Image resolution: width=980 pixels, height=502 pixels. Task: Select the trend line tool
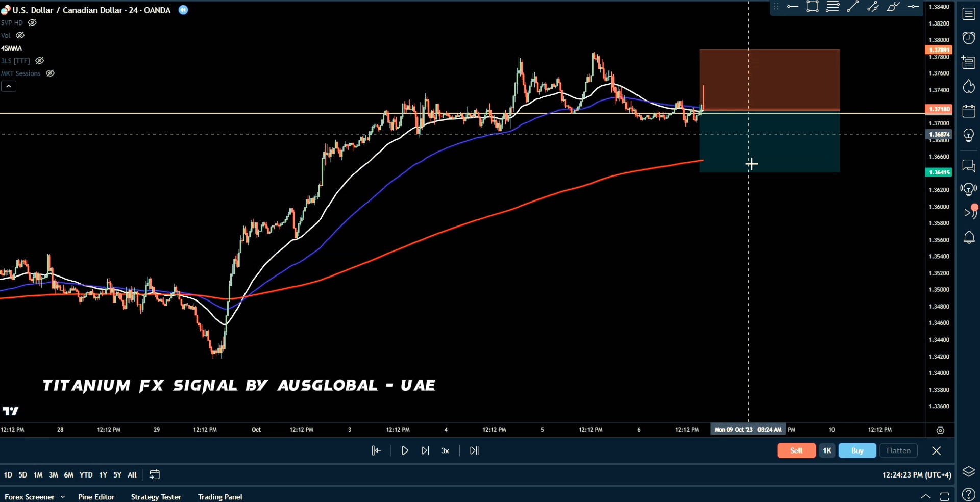click(852, 7)
